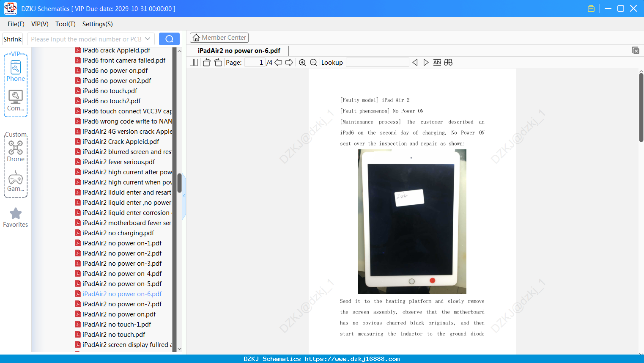
Task: Toggle the Abi match-case lookup option
Action: tap(437, 62)
